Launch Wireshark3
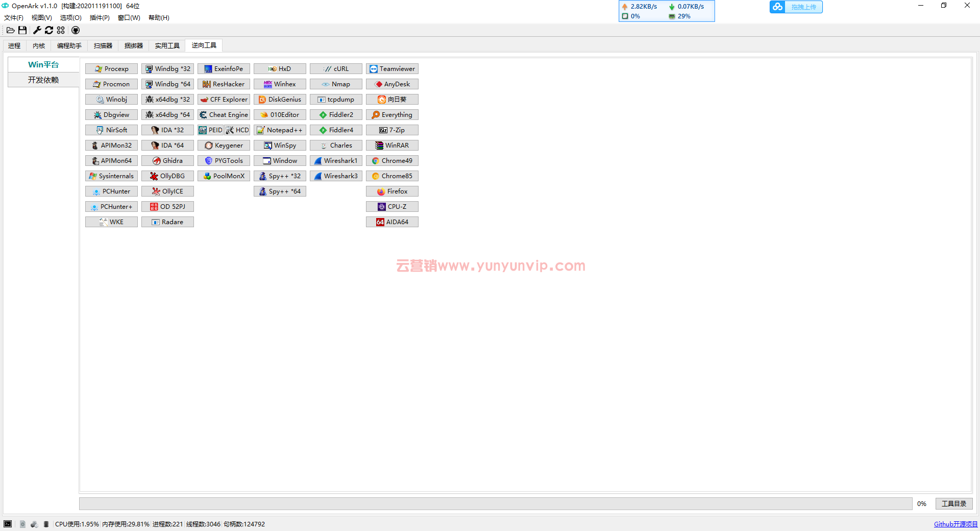Screen dimensions: 980x531 pyautogui.click(x=336, y=176)
